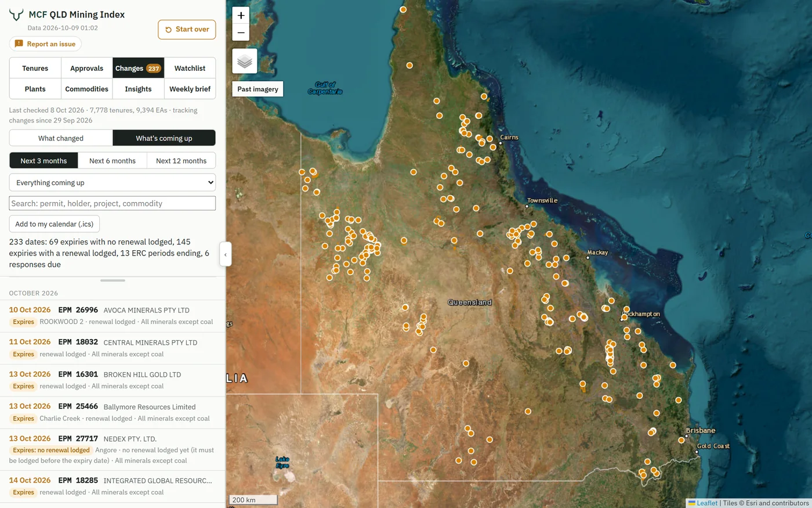Image resolution: width=812 pixels, height=508 pixels.
Task: Click the Start over button
Action: pos(187,30)
